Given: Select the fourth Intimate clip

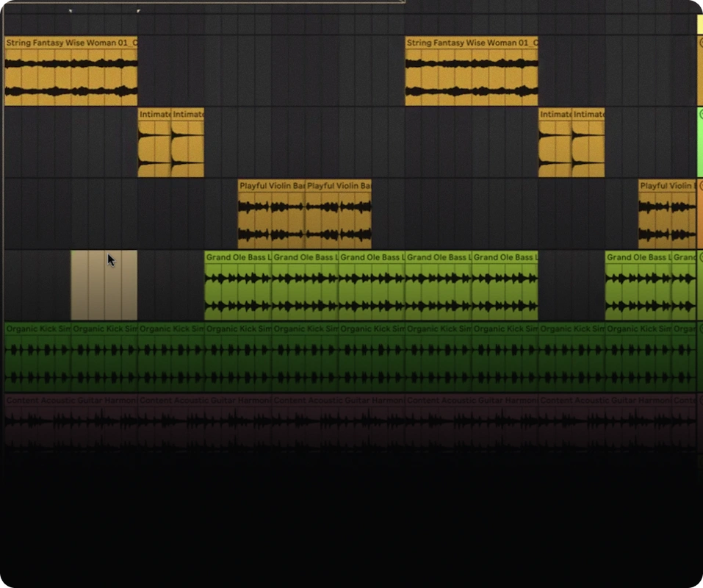Looking at the screenshot, I should [588, 143].
